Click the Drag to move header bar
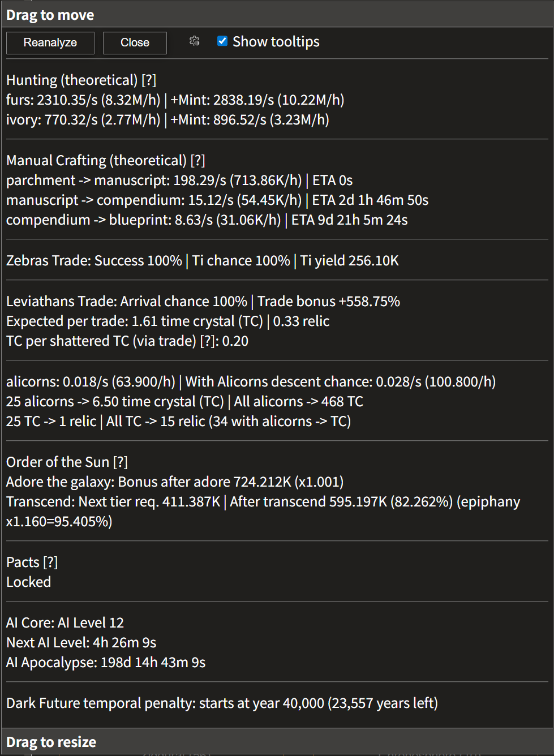Screen dimensions: 554x756 coord(277,14)
